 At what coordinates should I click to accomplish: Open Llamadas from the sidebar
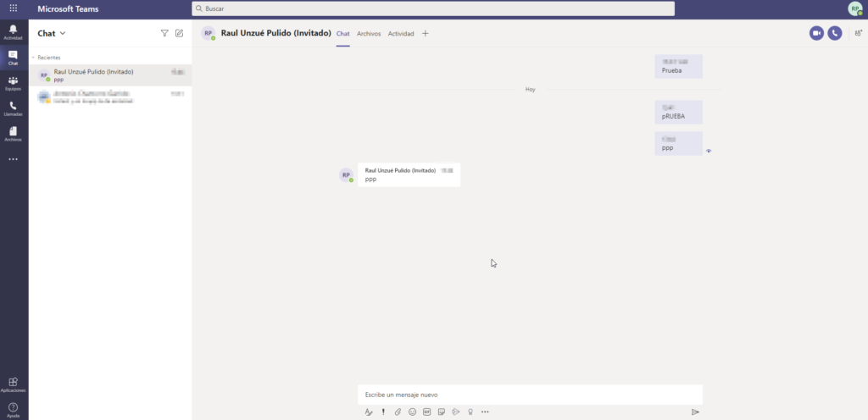click(13, 108)
